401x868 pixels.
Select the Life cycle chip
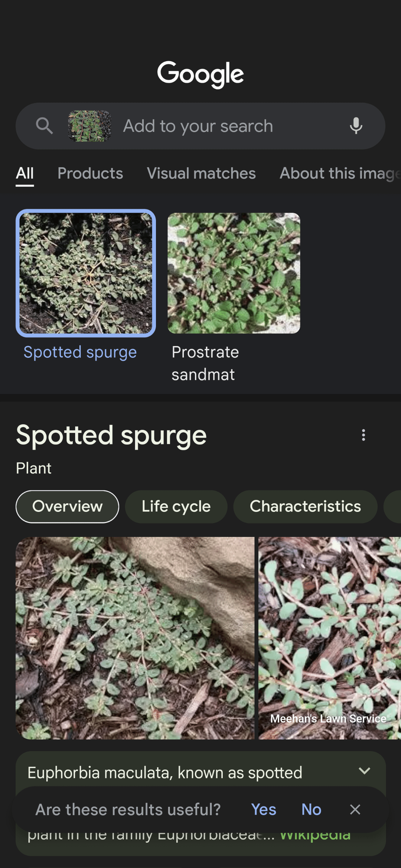[176, 506]
